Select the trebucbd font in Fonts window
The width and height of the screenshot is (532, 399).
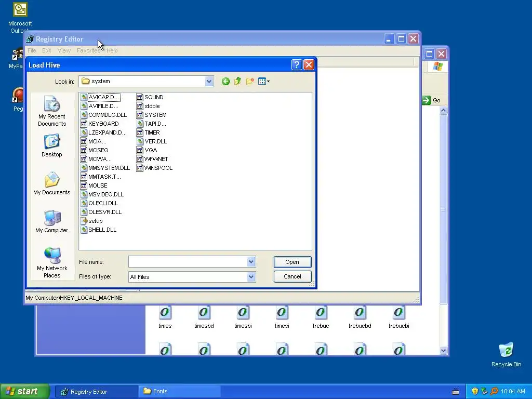360,317
